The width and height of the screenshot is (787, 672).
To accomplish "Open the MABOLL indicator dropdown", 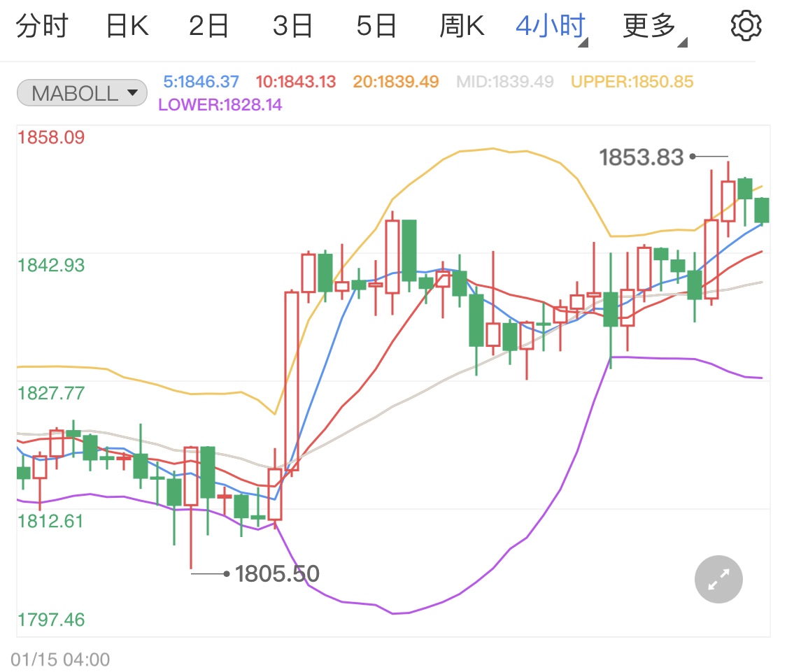I will pyautogui.click(x=82, y=93).
